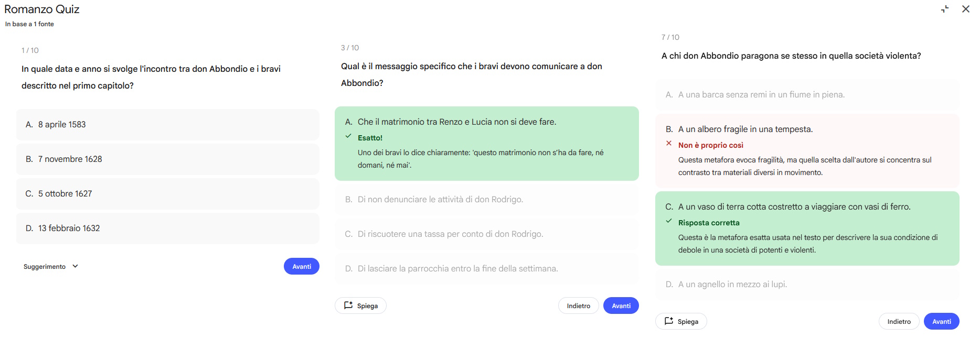Click the Spiega button under question 3
The height and width of the screenshot is (349, 980).
click(360, 306)
